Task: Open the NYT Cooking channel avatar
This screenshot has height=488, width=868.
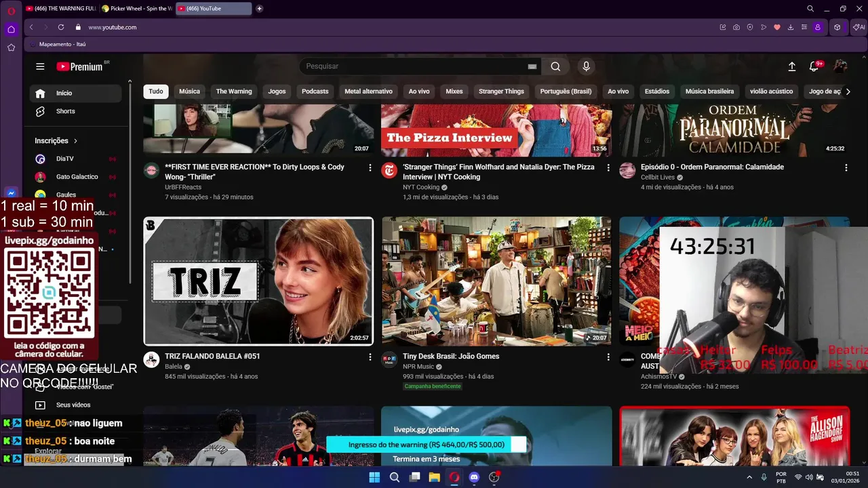Action: point(389,170)
